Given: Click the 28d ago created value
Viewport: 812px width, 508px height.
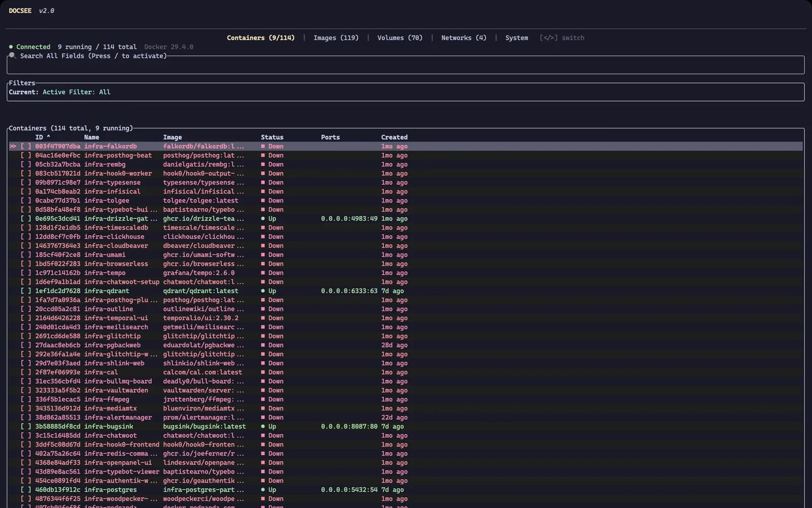Looking at the screenshot, I should 394,345.
